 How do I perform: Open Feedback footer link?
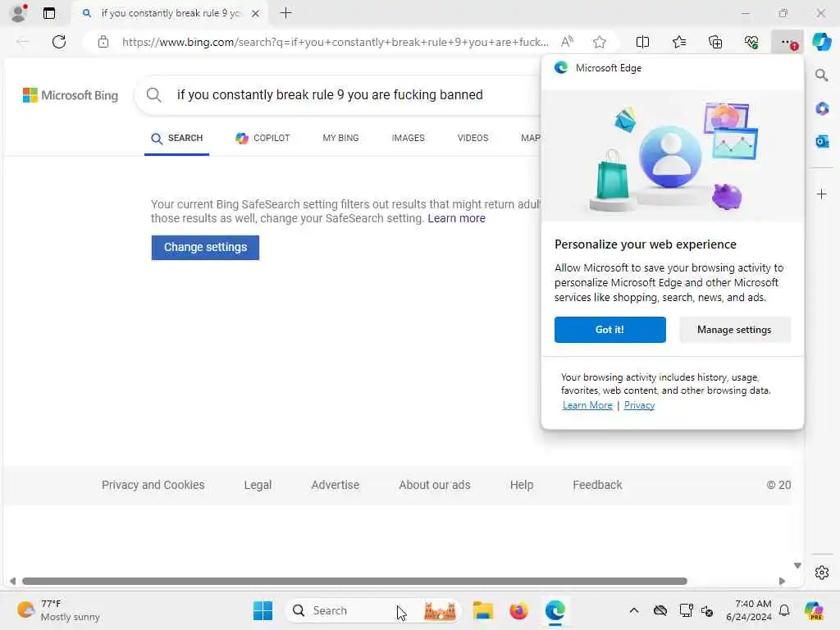[597, 485]
